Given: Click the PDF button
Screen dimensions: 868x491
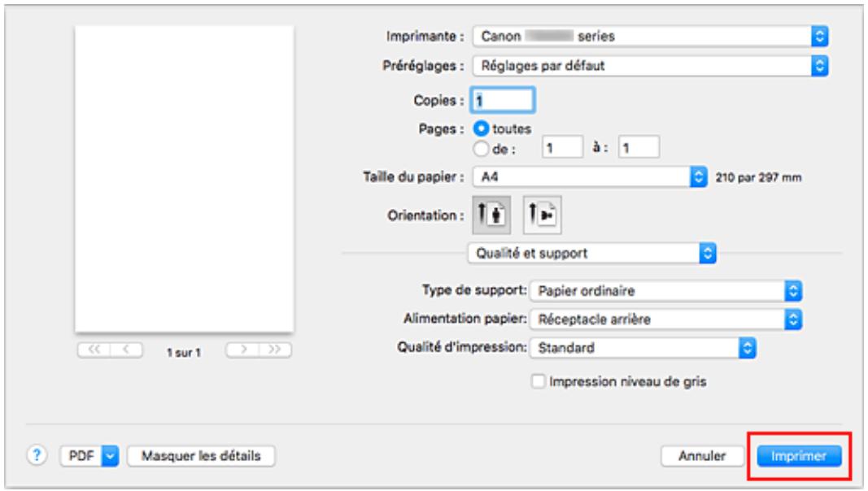Looking at the screenshot, I should click(82, 456).
